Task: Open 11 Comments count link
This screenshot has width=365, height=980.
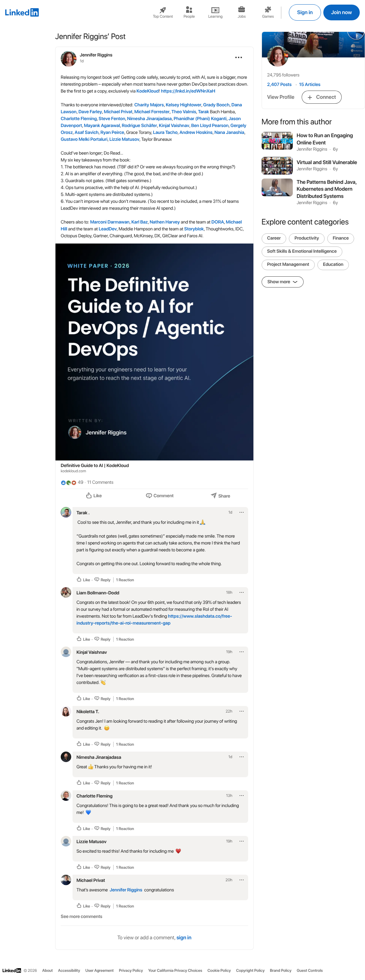Action: coord(100,482)
